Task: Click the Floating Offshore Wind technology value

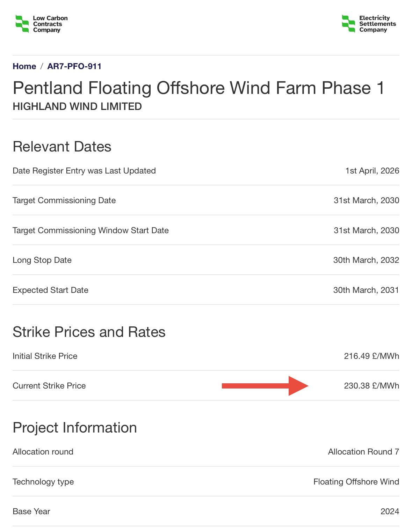Action: tap(356, 482)
